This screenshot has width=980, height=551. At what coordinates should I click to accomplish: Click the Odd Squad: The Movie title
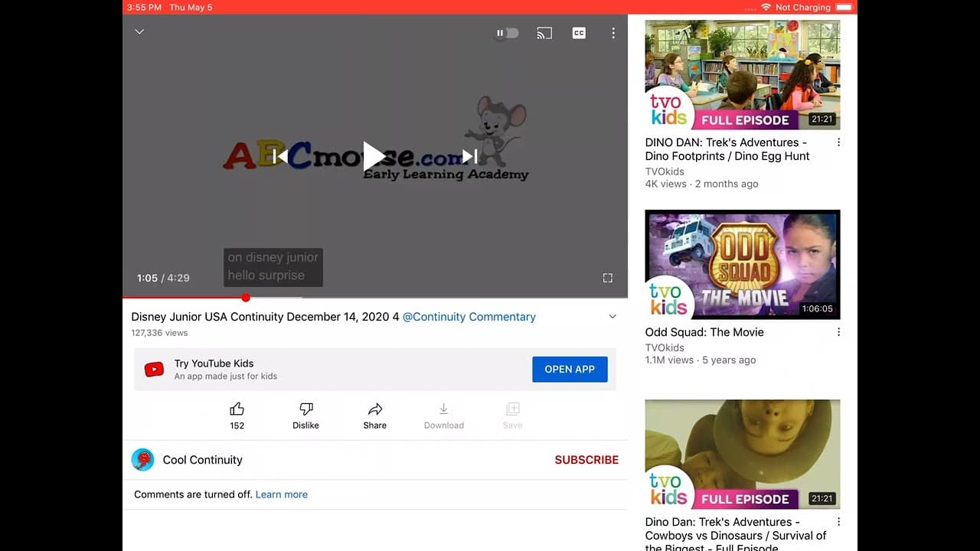coord(704,332)
